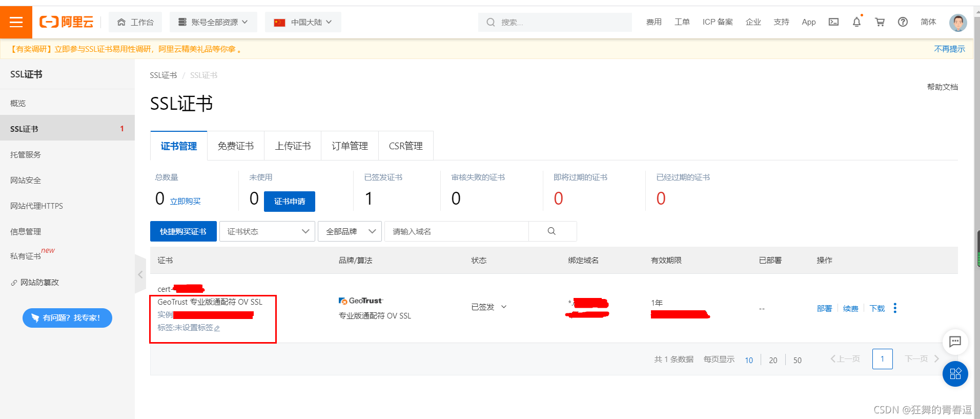Set page size to 50
This screenshot has height=419, width=980.
(x=798, y=360)
